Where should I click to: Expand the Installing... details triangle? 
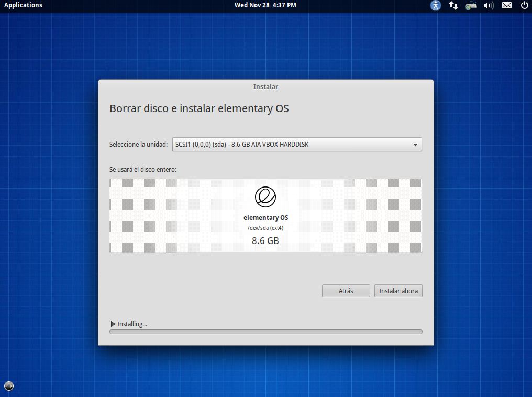[113, 324]
